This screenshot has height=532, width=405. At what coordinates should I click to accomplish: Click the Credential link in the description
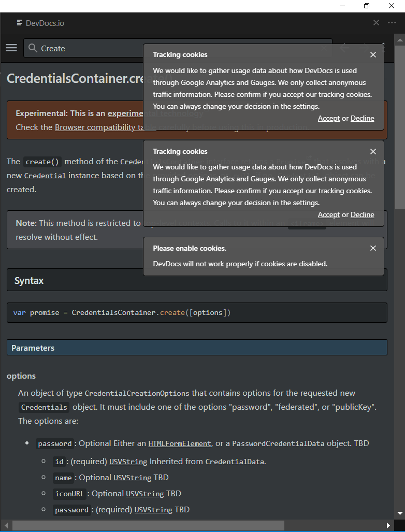click(x=45, y=175)
